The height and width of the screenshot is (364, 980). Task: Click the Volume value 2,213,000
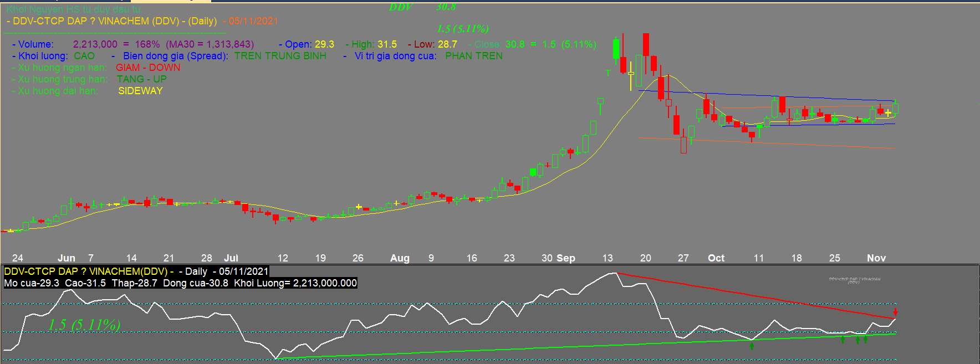coord(95,44)
